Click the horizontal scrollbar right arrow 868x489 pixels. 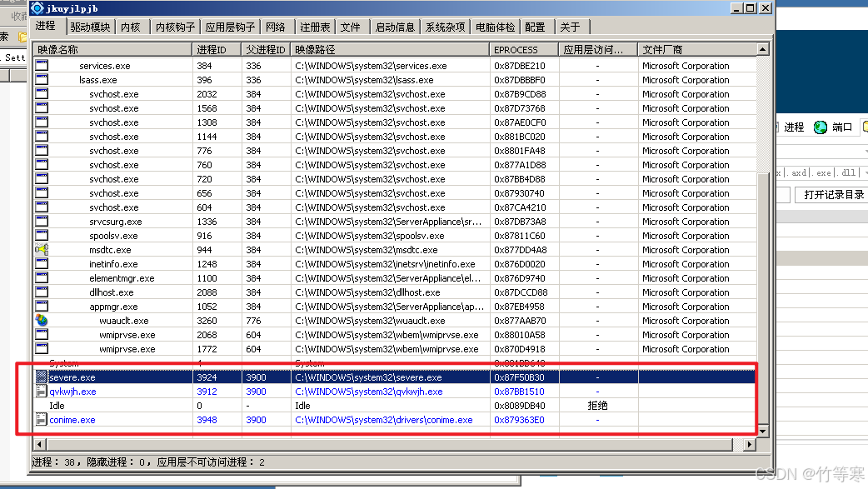point(749,445)
